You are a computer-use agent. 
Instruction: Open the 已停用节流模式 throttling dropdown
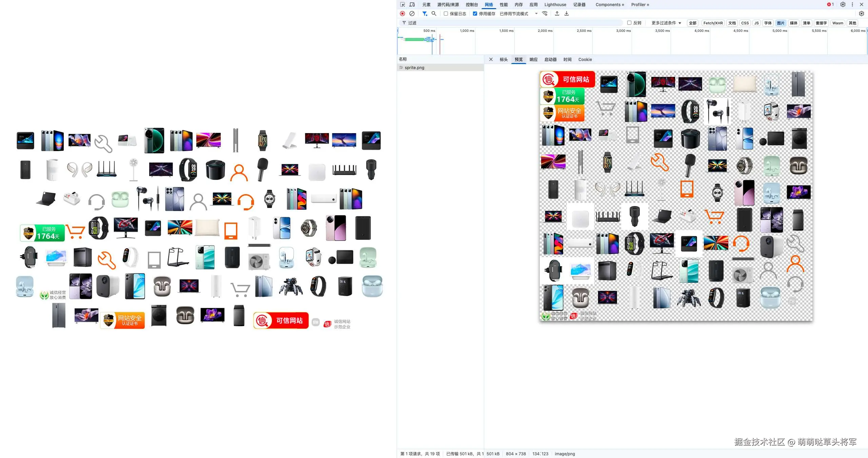pyautogui.click(x=519, y=14)
